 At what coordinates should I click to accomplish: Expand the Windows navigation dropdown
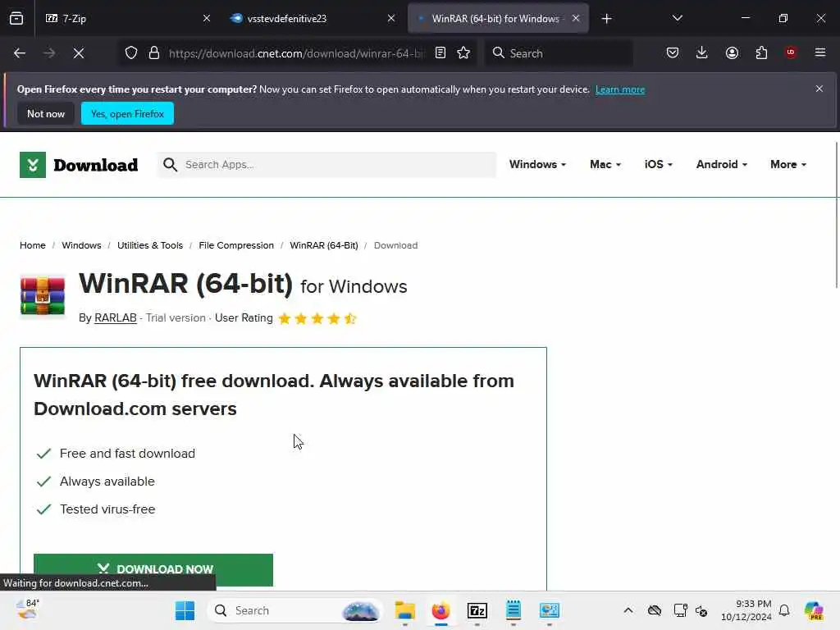point(537,164)
